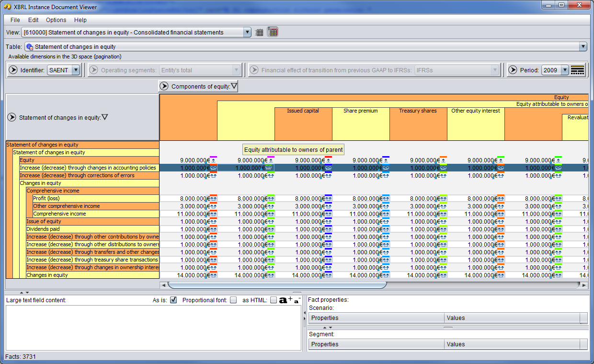Click 14.000.000€ in Changes in equity row, Treasury shares column
594x364 pixels.
[423, 275]
